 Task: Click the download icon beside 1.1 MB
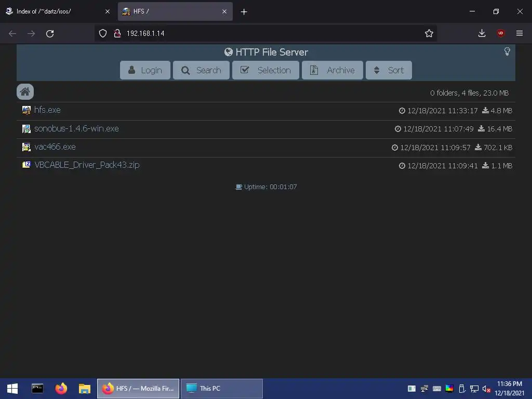pos(486,166)
